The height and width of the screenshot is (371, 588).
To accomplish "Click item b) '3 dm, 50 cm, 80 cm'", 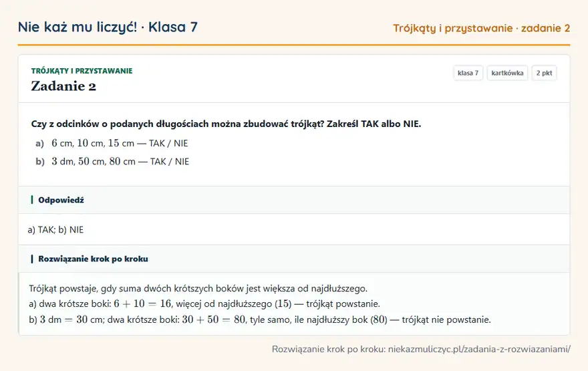I will (112, 162).
